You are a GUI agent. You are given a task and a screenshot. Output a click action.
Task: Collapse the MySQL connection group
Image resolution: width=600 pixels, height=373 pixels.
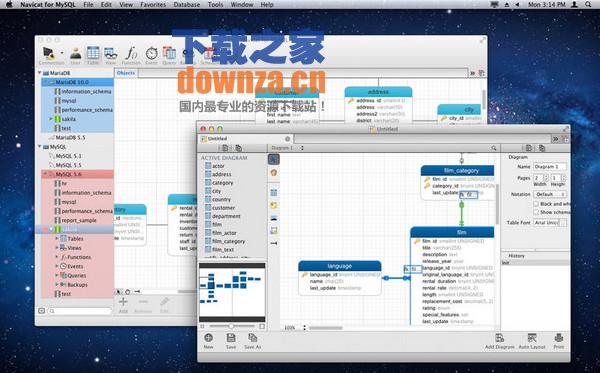pos(39,147)
